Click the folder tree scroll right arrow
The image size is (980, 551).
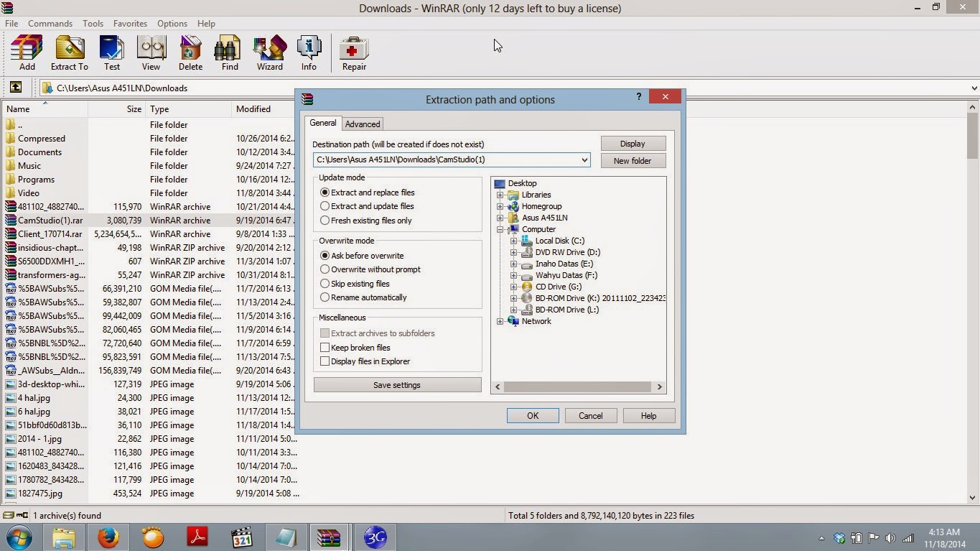pos(659,386)
